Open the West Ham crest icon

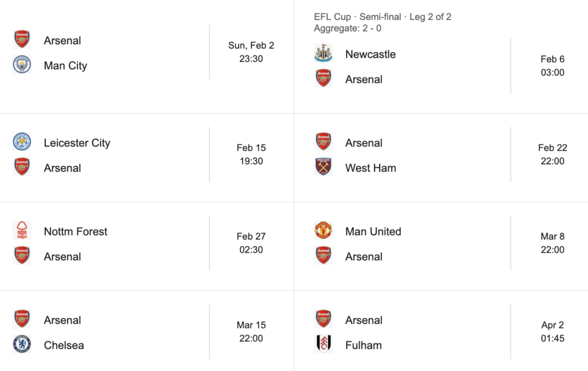(323, 168)
